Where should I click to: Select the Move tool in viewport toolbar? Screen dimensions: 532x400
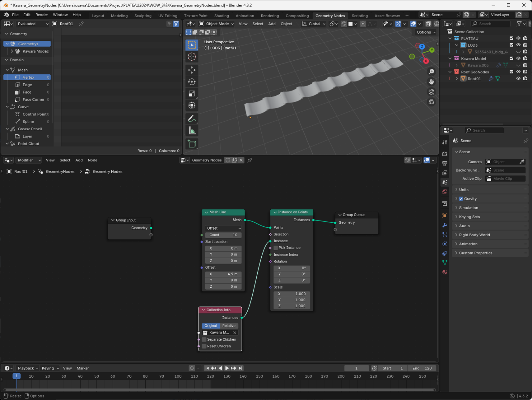click(x=192, y=70)
